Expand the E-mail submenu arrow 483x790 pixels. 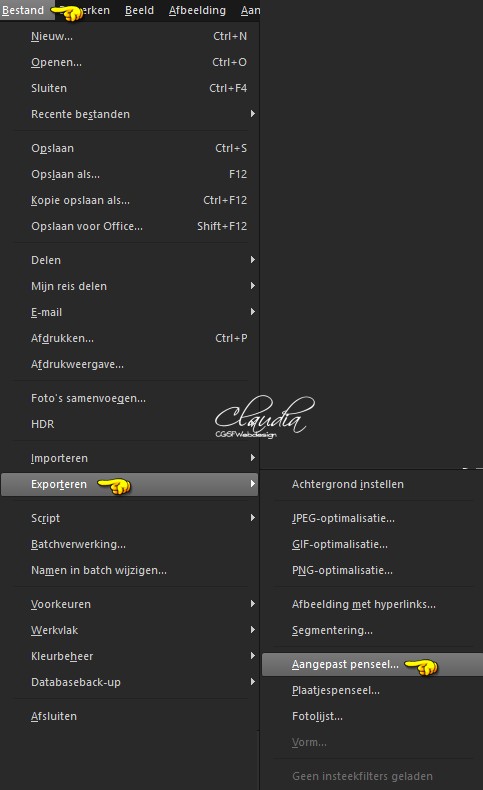(x=253, y=311)
